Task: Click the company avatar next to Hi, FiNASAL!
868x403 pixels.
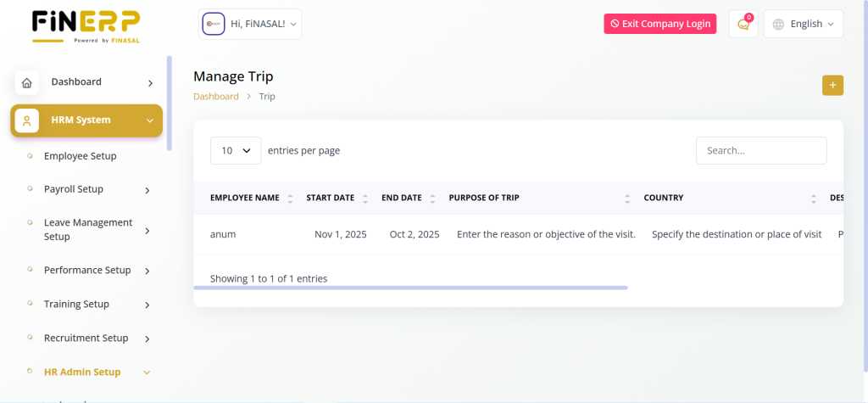Action: point(213,24)
